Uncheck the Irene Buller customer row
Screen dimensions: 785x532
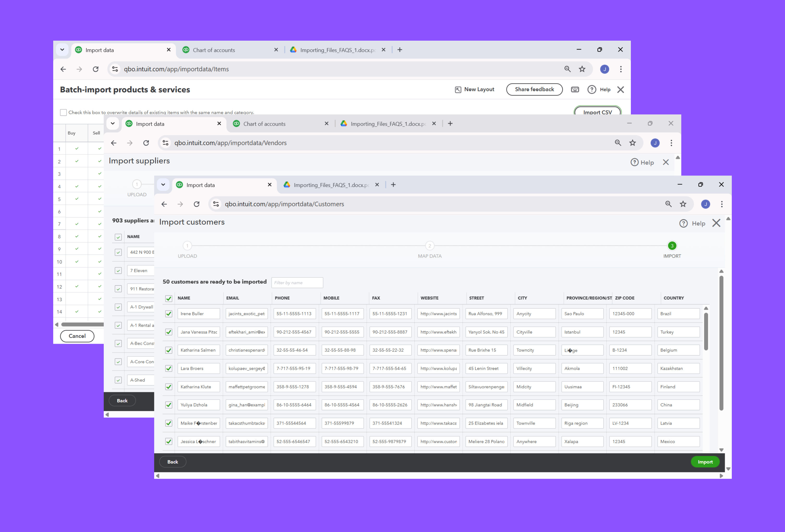(x=168, y=314)
